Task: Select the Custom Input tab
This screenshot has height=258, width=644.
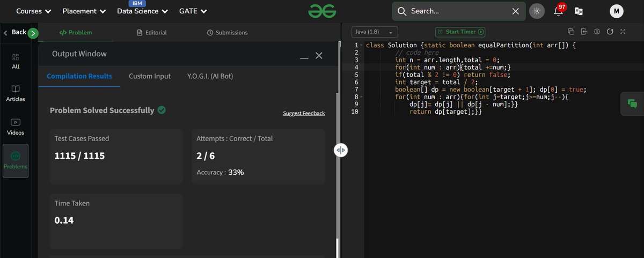Action: (150, 76)
